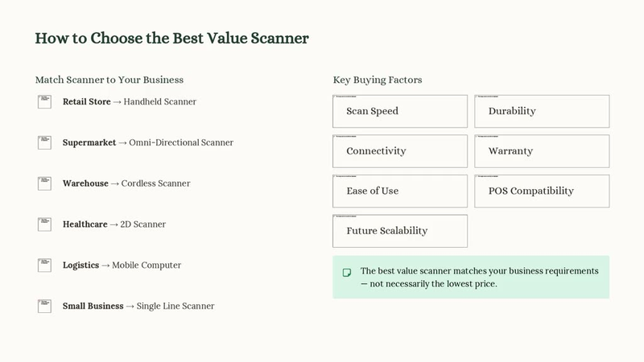Click the icon beside Supermarket
This screenshot has width=644, height=362.
coord(44,142)
